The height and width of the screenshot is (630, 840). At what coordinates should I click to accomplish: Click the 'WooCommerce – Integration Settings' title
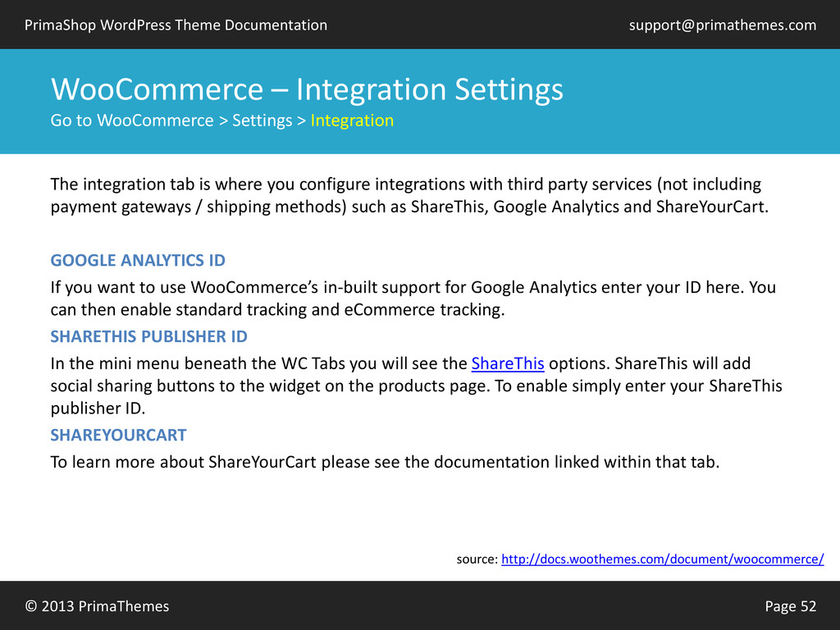[x=307, y=89]
